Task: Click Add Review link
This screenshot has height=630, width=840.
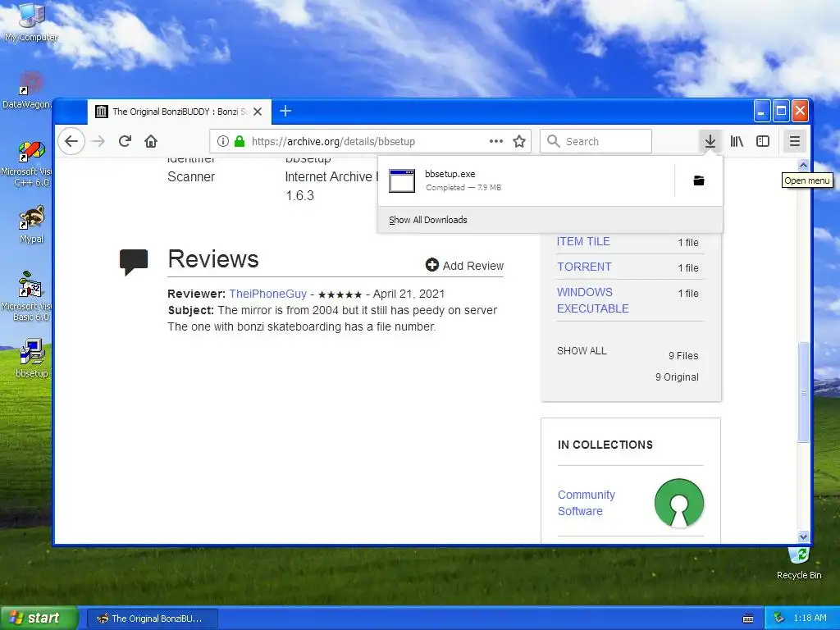Action: coord(464,266)
